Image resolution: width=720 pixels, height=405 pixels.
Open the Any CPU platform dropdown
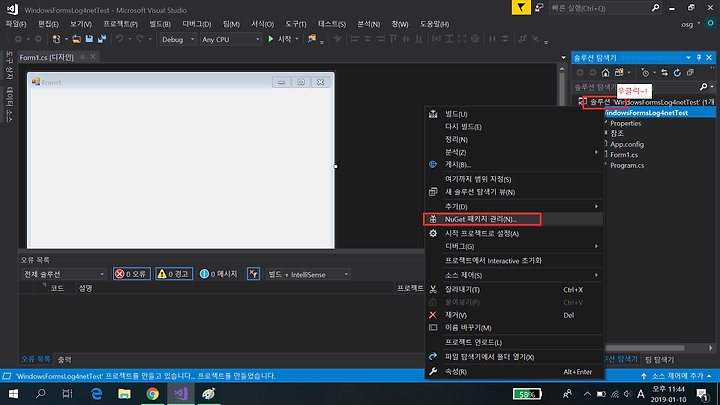pos(231,39)
